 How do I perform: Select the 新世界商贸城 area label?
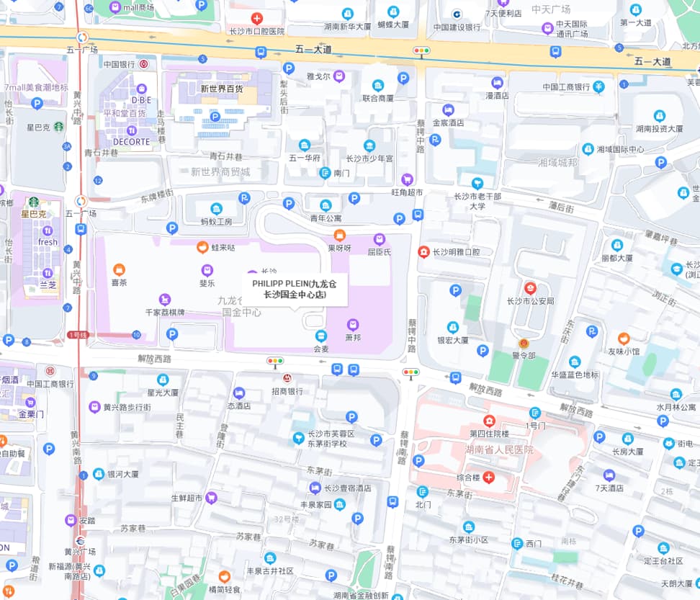click(220, 172)
